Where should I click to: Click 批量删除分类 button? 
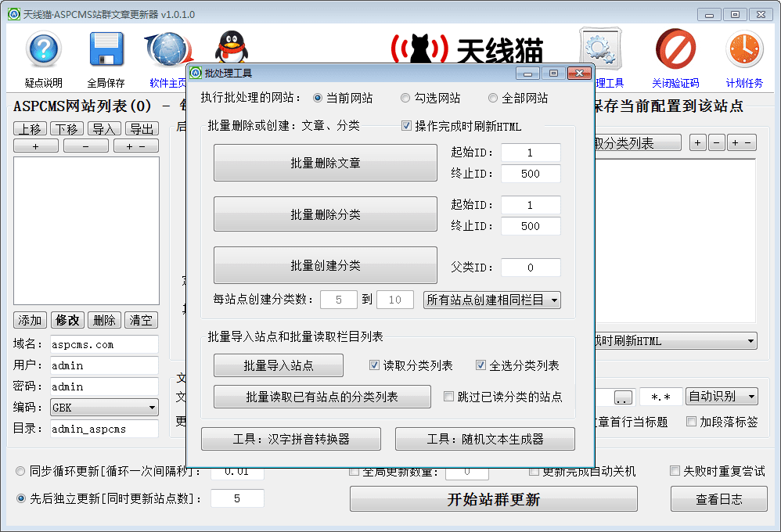click(x=326, y=214)
